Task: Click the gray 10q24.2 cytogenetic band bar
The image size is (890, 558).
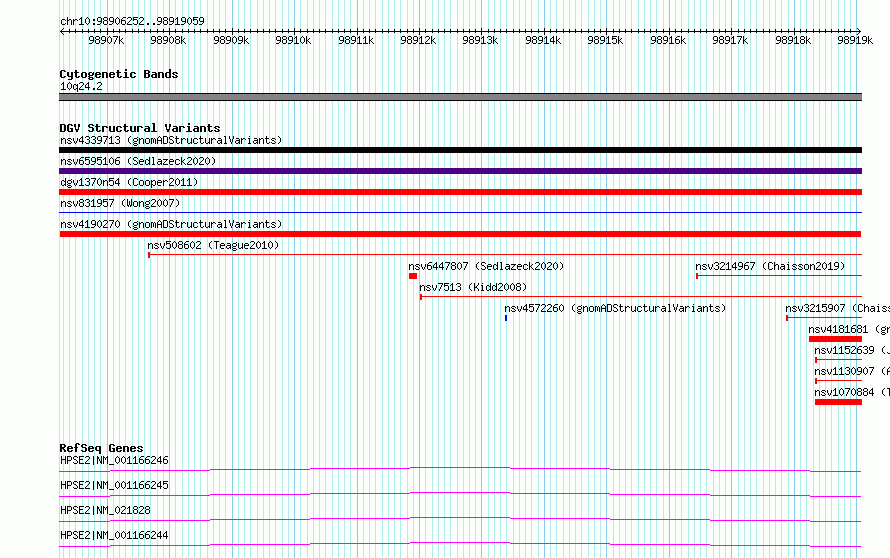Action: 460,97
